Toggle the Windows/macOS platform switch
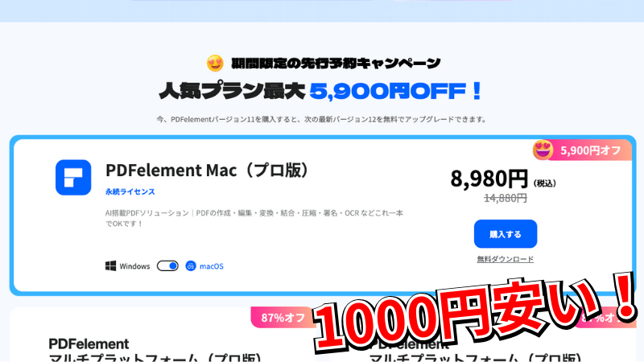Screen dimensions: 644x362 tap(167, 266)
